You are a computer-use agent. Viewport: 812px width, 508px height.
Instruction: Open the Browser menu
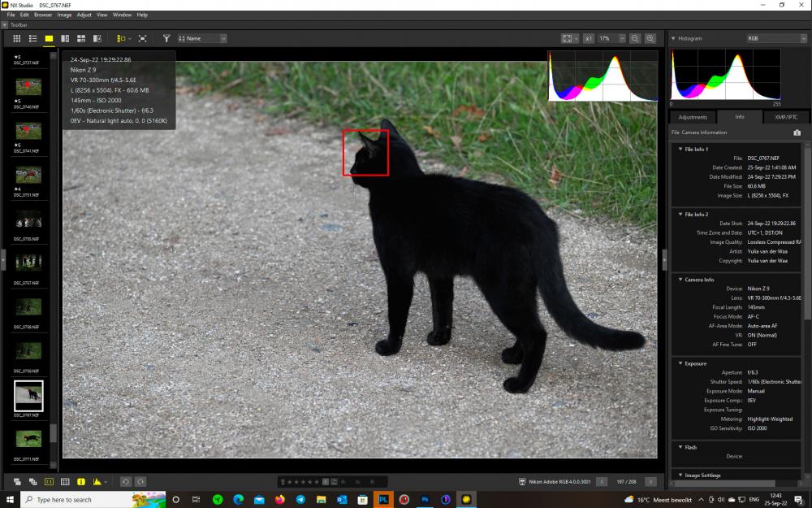[43, 15]
